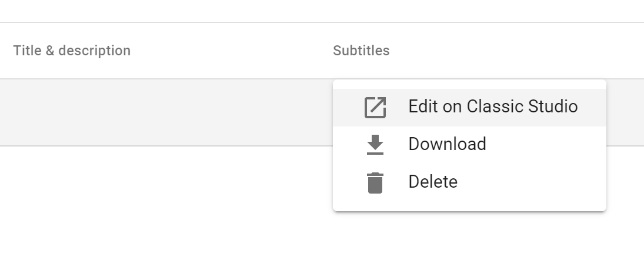This screenshot has height=273, width=644.
Task: Select the highlighted gray table row
Action: click(165, 112)
